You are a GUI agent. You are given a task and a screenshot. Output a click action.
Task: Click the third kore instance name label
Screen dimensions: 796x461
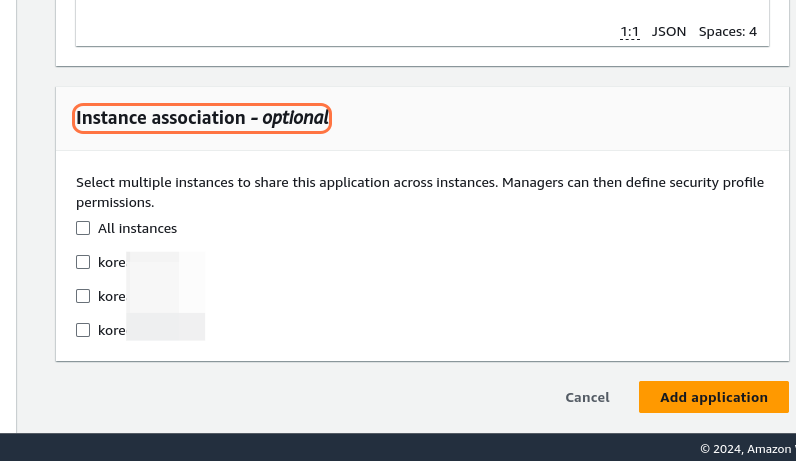pyautogui.click(x=112, y=330)
